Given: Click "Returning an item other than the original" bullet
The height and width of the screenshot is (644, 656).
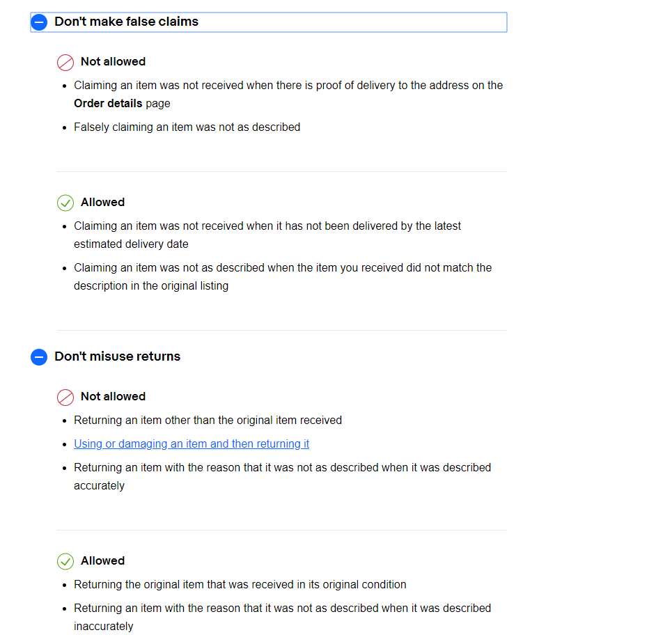Looking at the screenshot, I should pyautogui.click(x=208, y=420).
